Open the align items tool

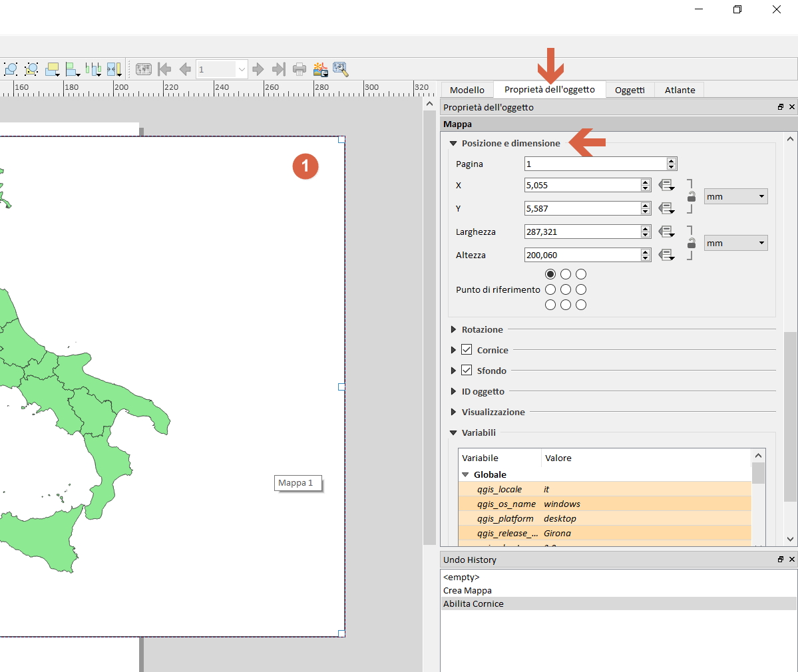pos(73,69)
